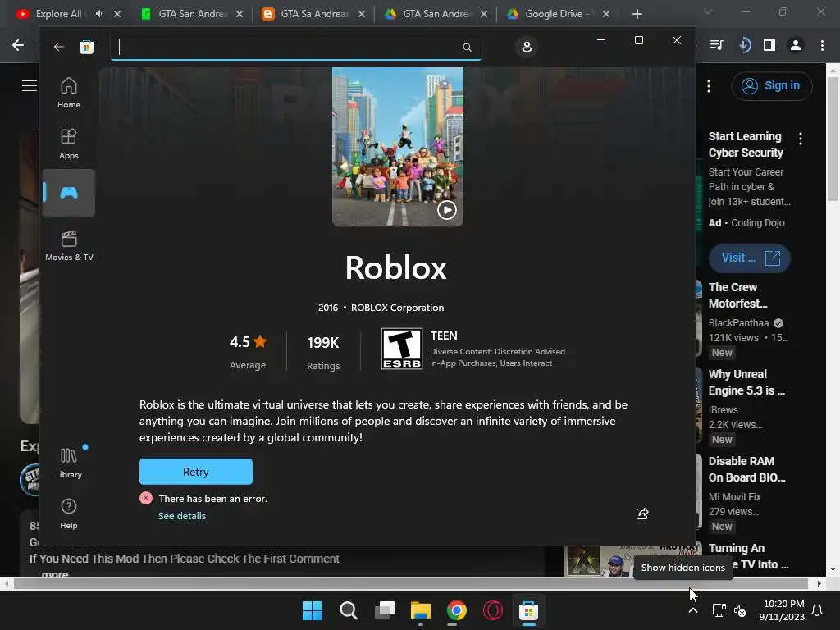Open The Crew Motorfest video

737,295
